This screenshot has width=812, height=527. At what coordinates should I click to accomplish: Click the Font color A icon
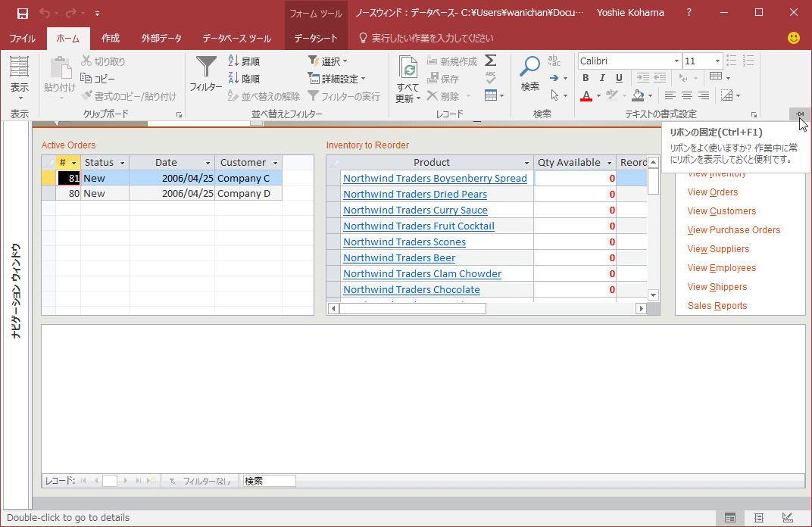(586, 95)
